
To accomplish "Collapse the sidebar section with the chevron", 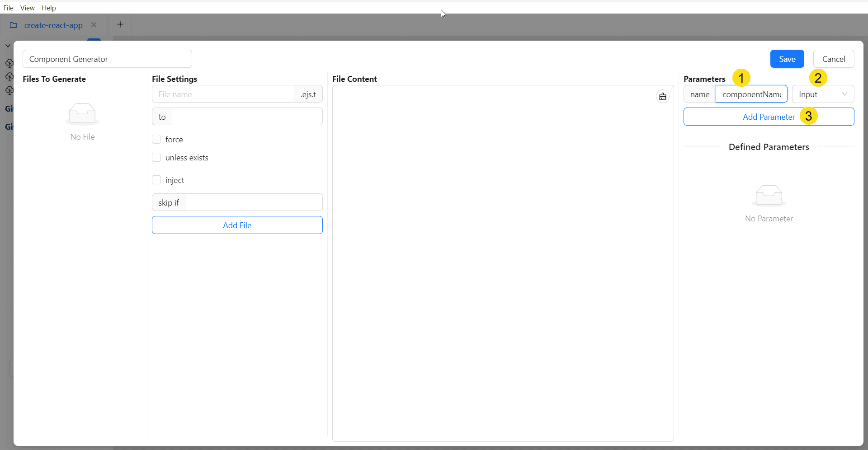I will [x=8, y=45].
